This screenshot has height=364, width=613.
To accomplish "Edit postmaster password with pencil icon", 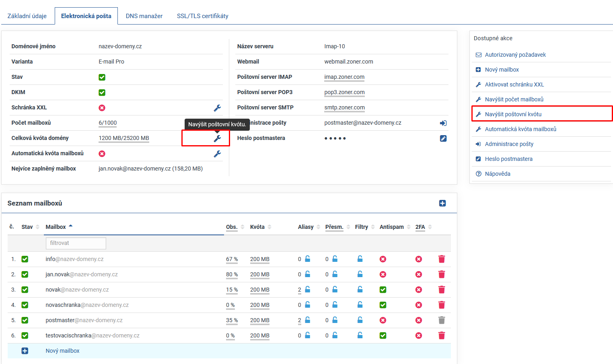I will pyautogui.click(x=443, y=138).
